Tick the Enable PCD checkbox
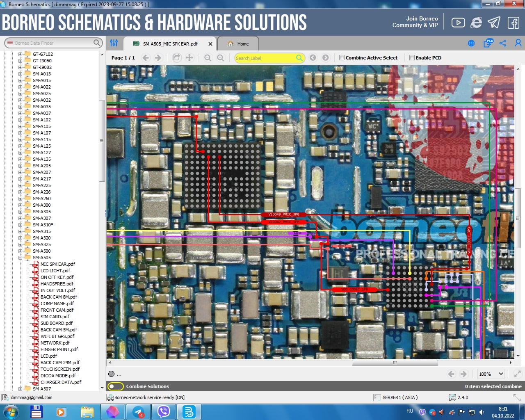The height and width of the screenshot is (420, 525). [x=412, y=58]
